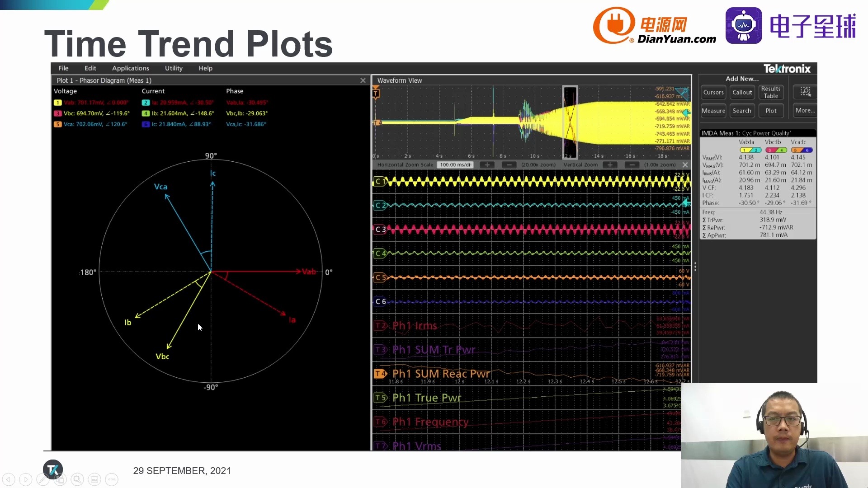Select the C1 channel handle
Screen dimensions: 868x488
[380, 182]
